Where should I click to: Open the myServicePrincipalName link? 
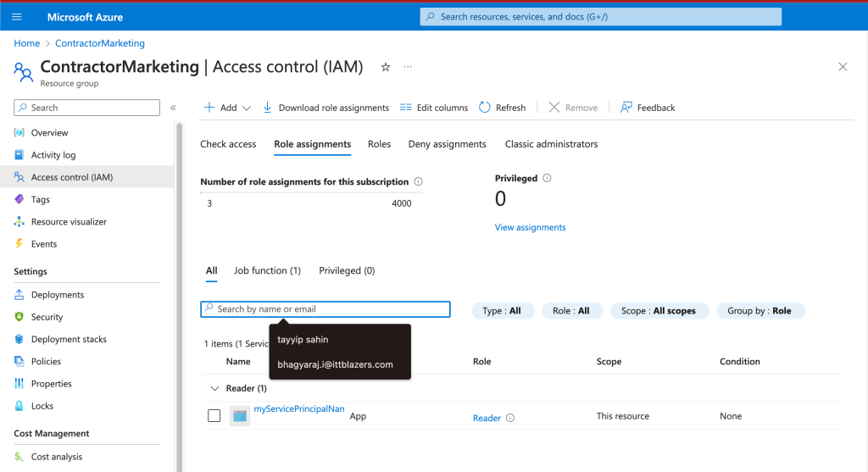(x=299, y=409)
